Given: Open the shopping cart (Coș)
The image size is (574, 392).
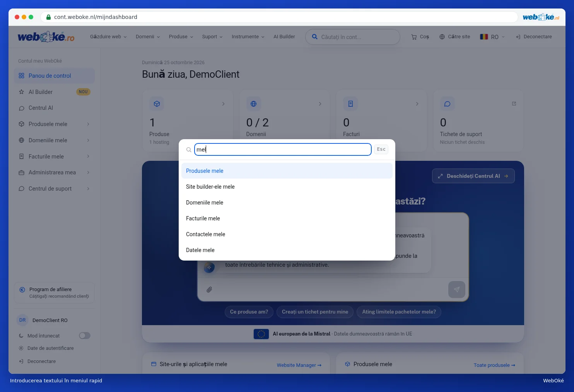Looking at the screenshot, I should click(420, 37).
